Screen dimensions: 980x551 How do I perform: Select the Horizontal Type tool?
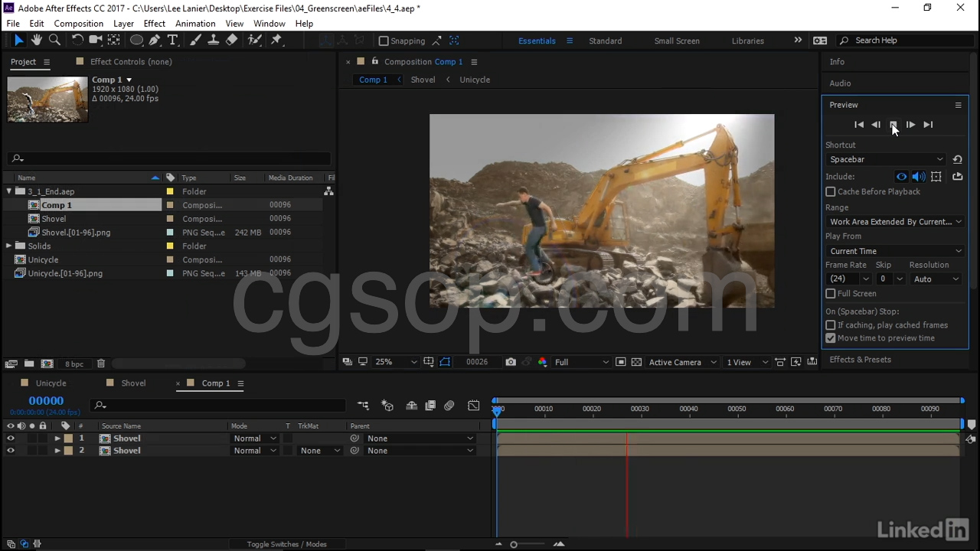pyautogui.click(x=173, y=41)
